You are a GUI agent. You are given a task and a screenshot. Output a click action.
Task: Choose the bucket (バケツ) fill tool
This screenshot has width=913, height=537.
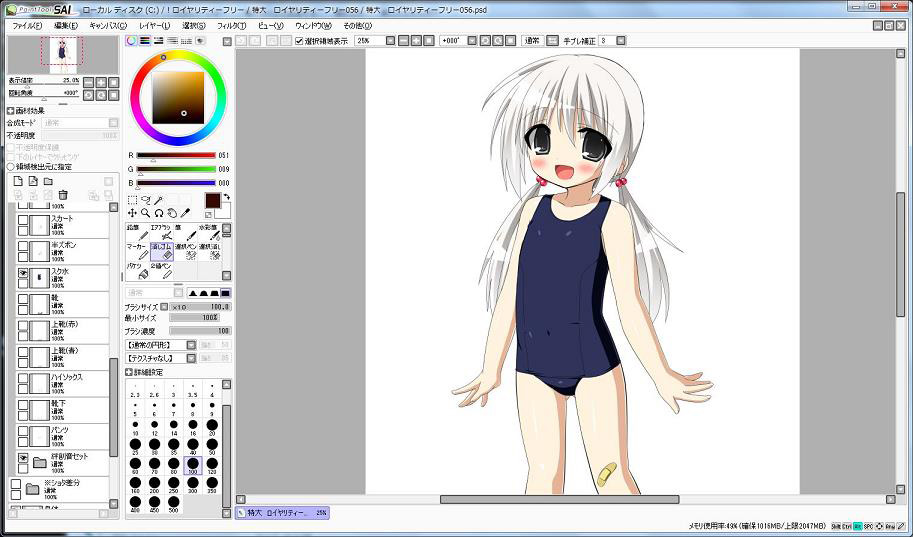(x=137, y=270)
